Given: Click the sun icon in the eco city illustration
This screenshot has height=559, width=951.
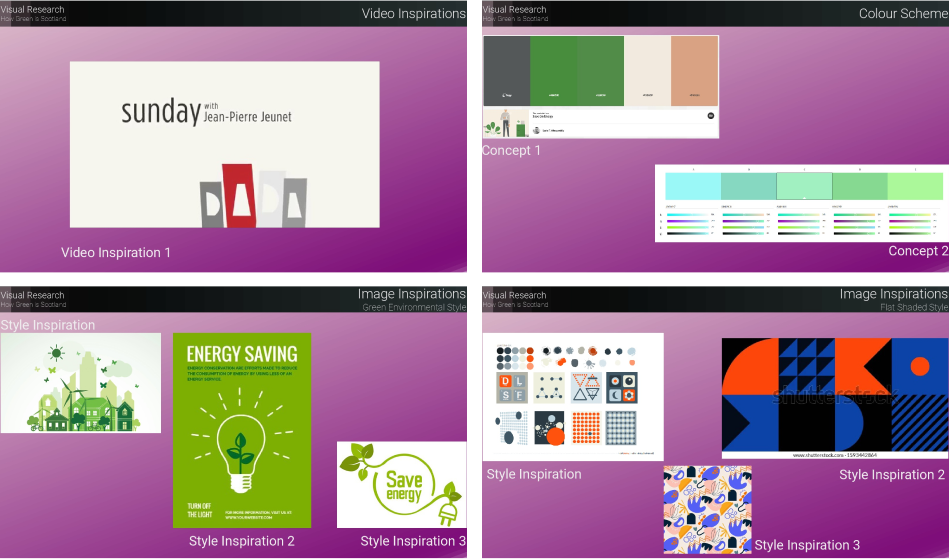Looking at the screenshot, I should click(x=56, y=352).
